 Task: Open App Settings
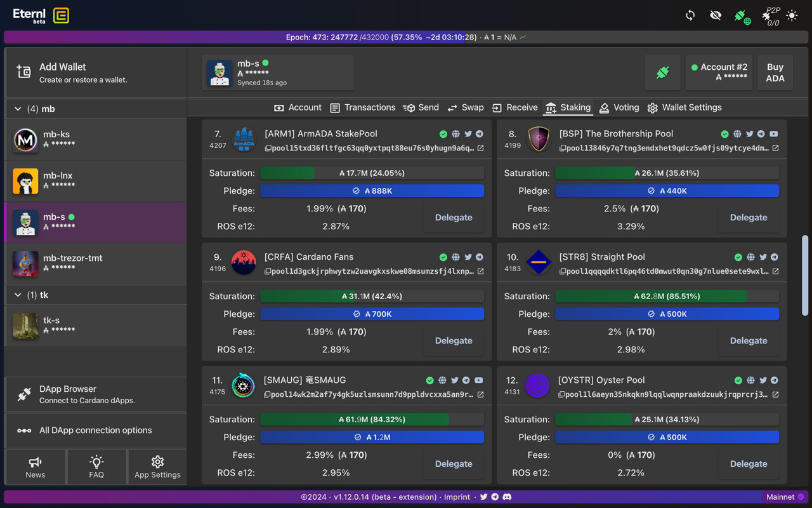coord(157,467)
